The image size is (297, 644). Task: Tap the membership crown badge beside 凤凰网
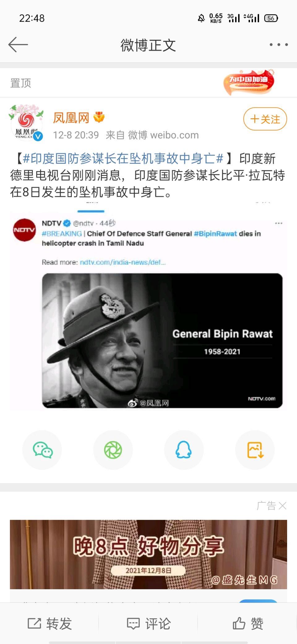99,117
